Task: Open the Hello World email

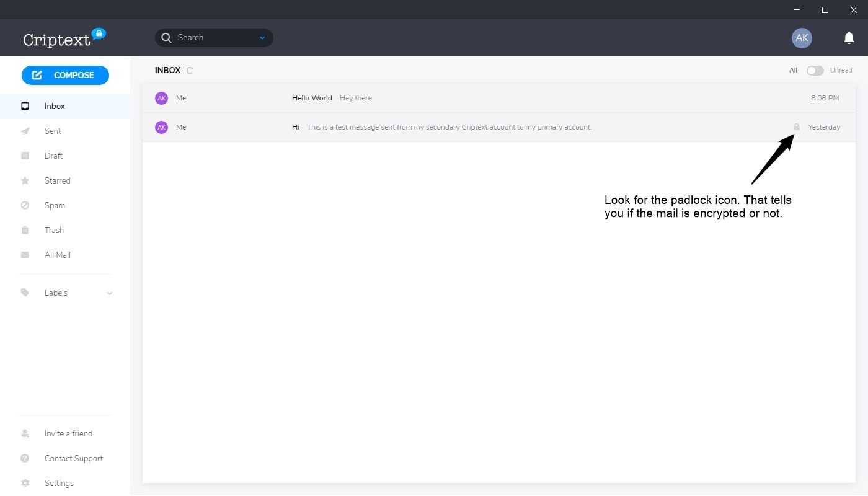Action: (498, 98)
